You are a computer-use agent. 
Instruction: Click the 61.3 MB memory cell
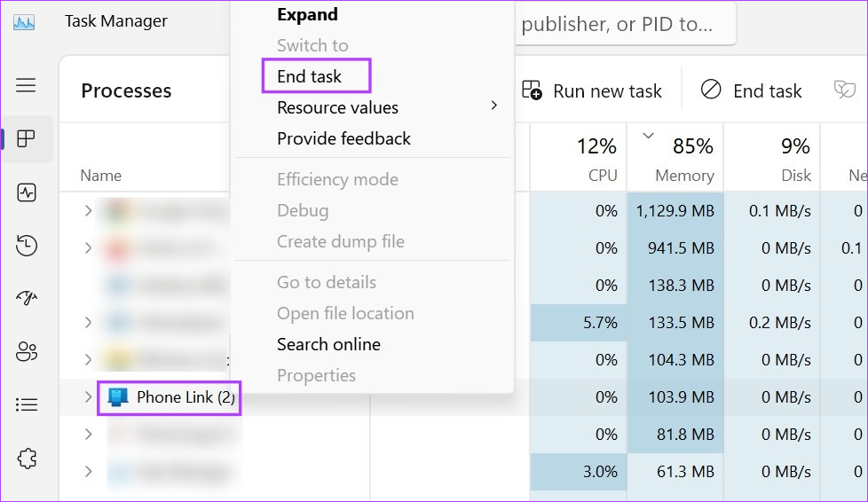coord(675,472)
